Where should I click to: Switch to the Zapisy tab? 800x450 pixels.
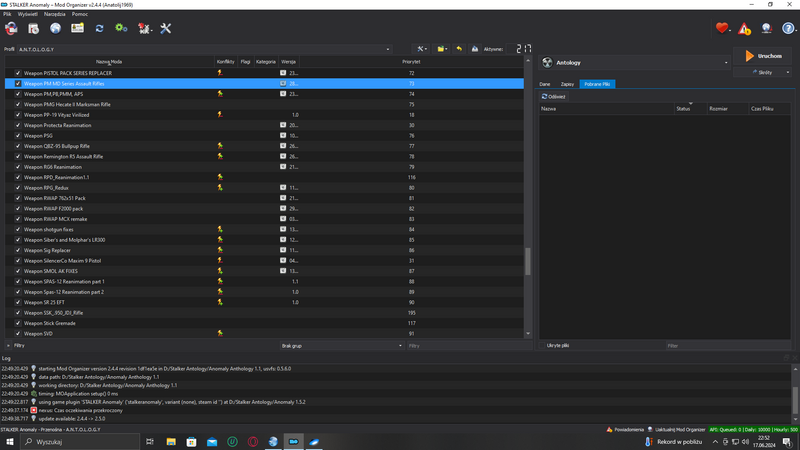click(x=567, y=84)
